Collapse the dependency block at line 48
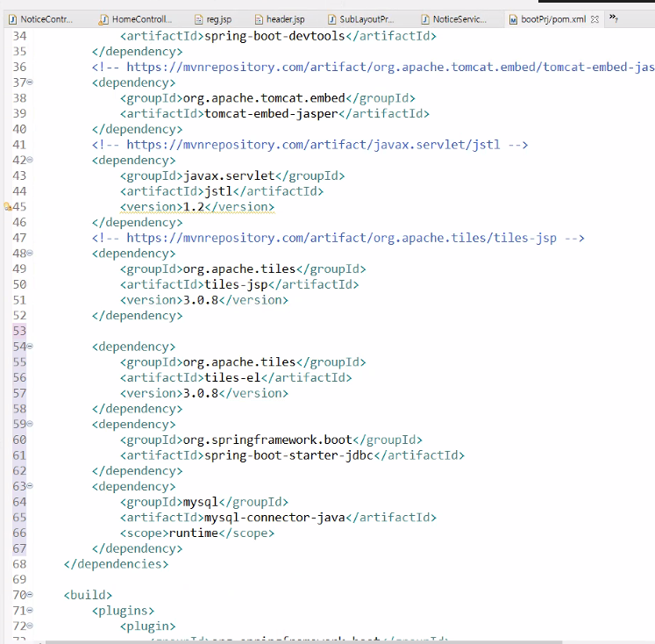Viewport: 655px width, 644px height. coord(30,253)
